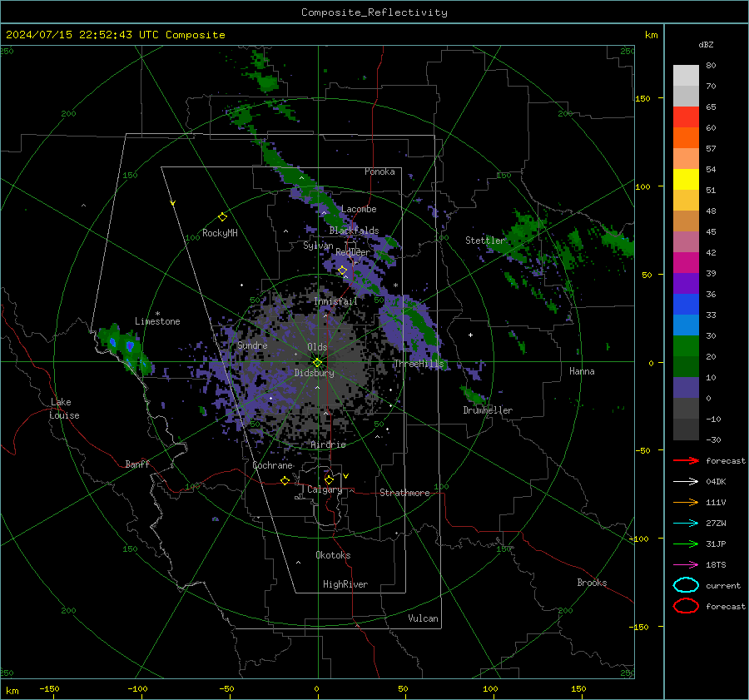749x700 pixels.
Task: Click the magenta 18TS arrow icon
Action: (x=686, y=565)
